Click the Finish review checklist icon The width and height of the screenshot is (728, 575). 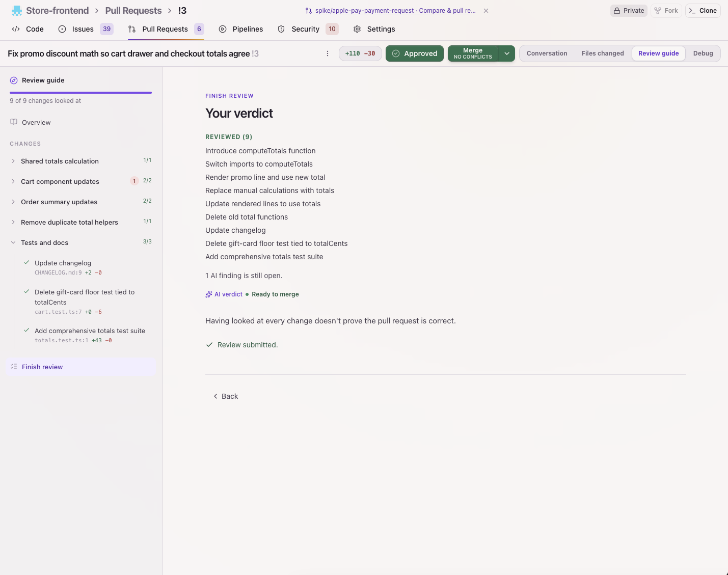point(14,367)
